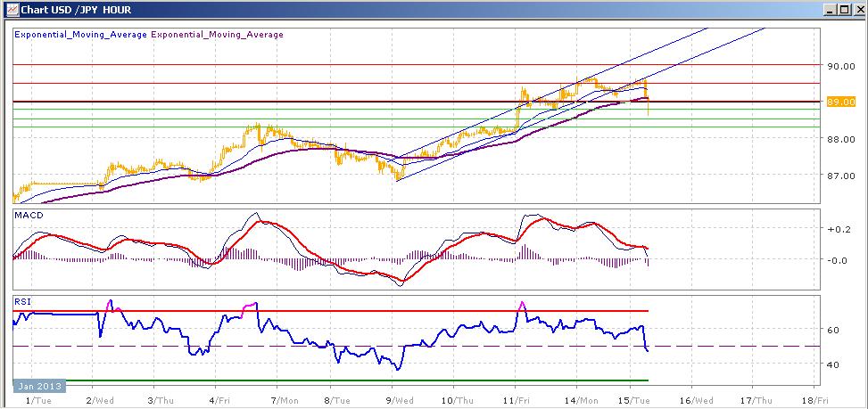The width and height of the screenshot is (868, 409).
Task: Select the purple Exponential_Moving_Average label
Action: [x=217, y=34]
